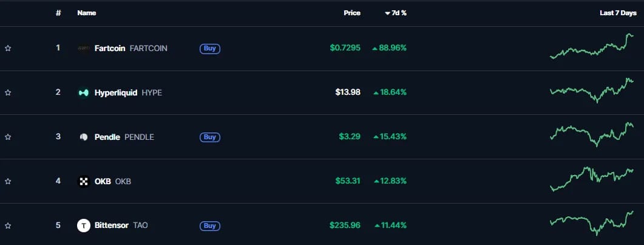Favorite Pendle with its star icon
The image size is (644, 245).
click(x=8, y=137)
